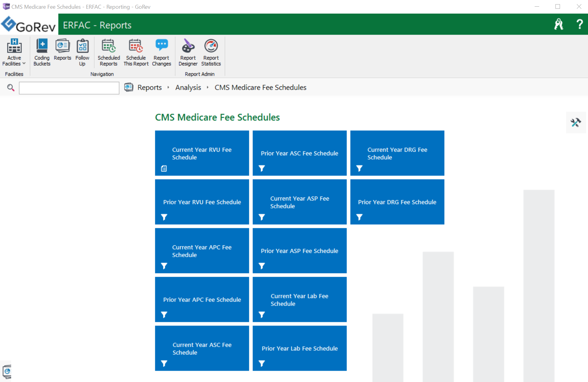Click the GoRev app icon in title bar
The width and height of the screenshot is (588, 382).
click(6, 6)
